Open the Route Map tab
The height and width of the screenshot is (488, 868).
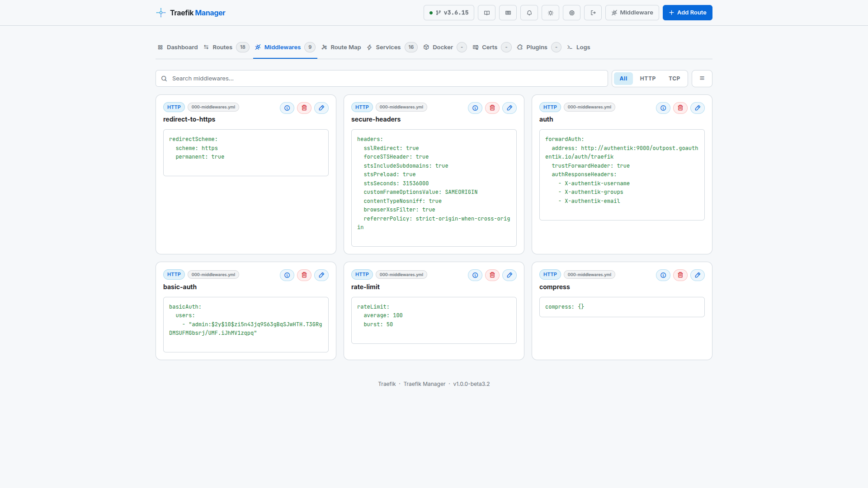click(x=341, y=47)
